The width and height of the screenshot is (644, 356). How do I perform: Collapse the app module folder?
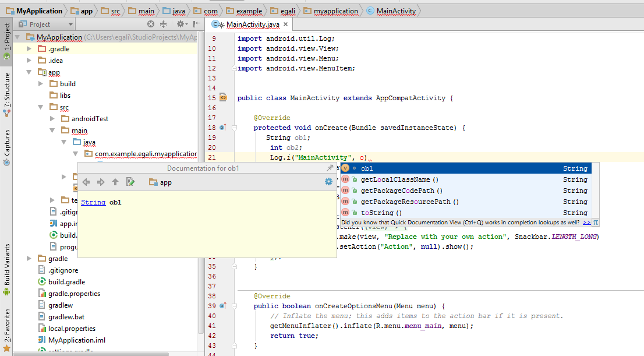(x=29, y=72)
